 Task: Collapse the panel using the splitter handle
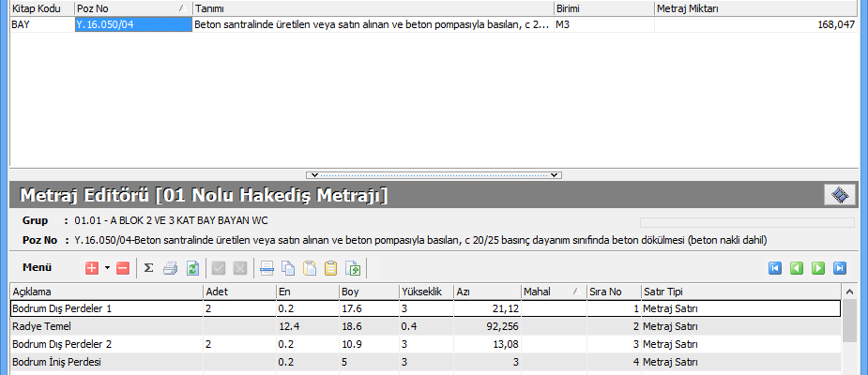point(434,175)
